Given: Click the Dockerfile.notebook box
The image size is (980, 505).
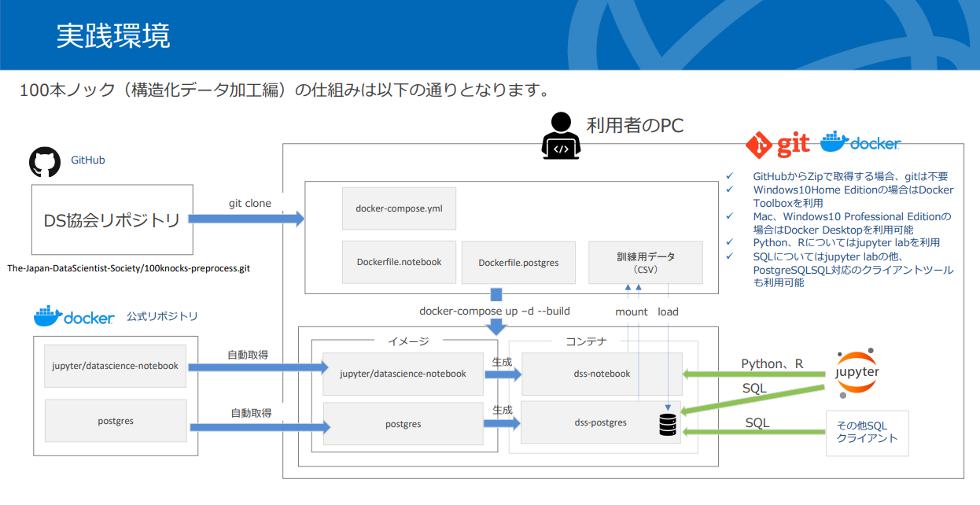Looking at the screenshot, I should point(399,262).
